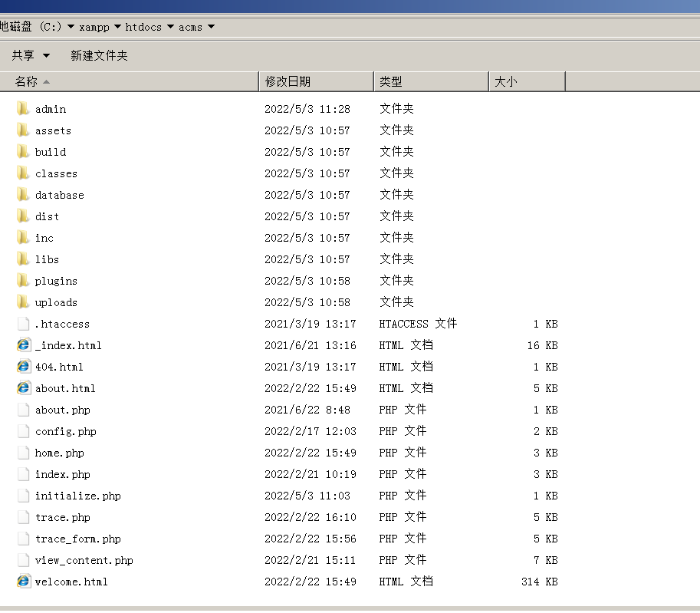Click date 2022/2/17 12:03 of config.php

click(311, 431)
